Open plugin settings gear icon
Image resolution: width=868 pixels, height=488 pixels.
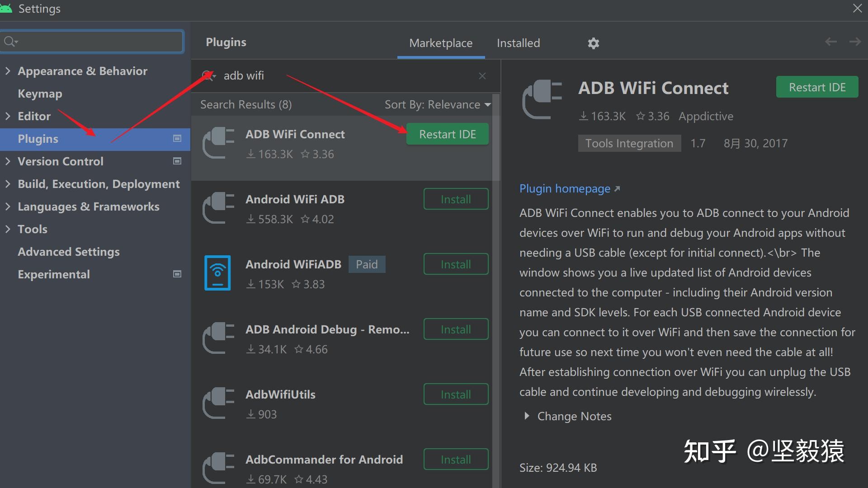[593, 43]
